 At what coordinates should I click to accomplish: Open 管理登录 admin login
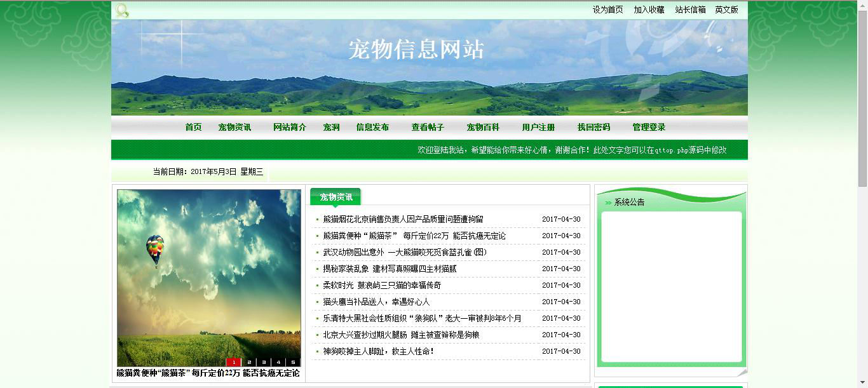(x=648, y=127)
